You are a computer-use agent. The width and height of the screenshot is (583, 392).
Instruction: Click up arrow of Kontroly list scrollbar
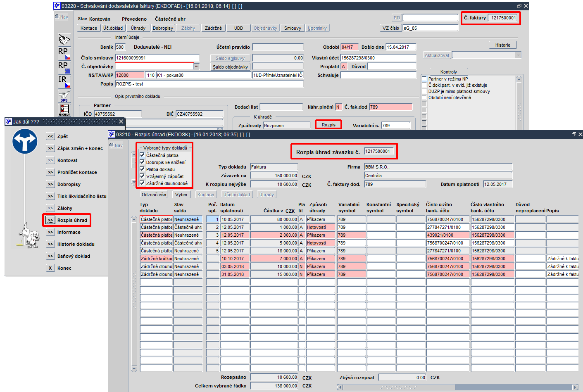click(519, 79)
